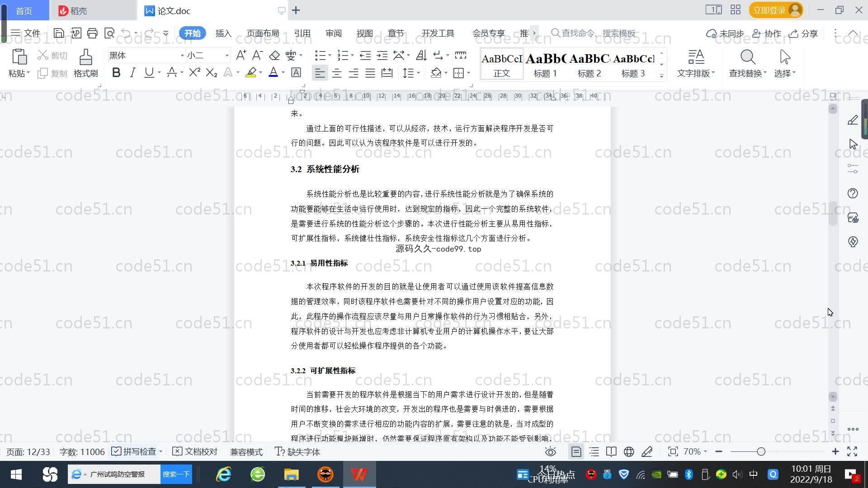Image resolution: width=868 pixels, height=488 pixels.
Task: Expand bullet list style dropdown
Action: [330, 56]
